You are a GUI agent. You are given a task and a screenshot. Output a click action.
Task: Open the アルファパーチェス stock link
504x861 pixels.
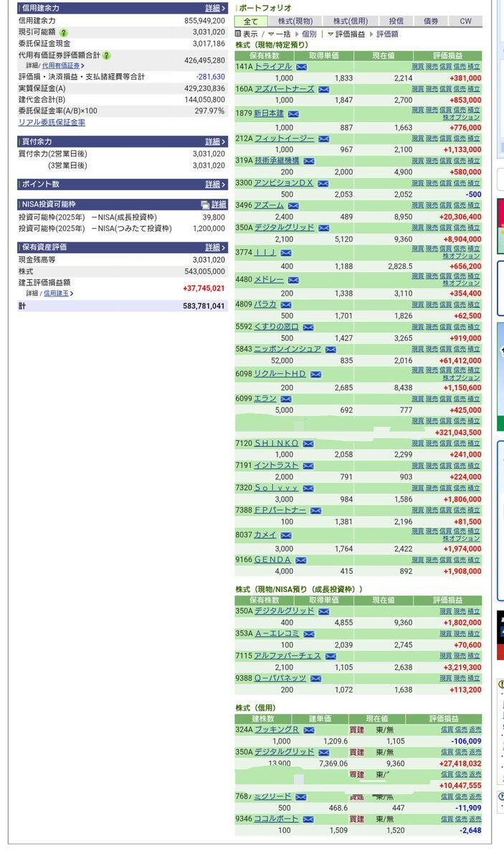click(x=287, y=656)
